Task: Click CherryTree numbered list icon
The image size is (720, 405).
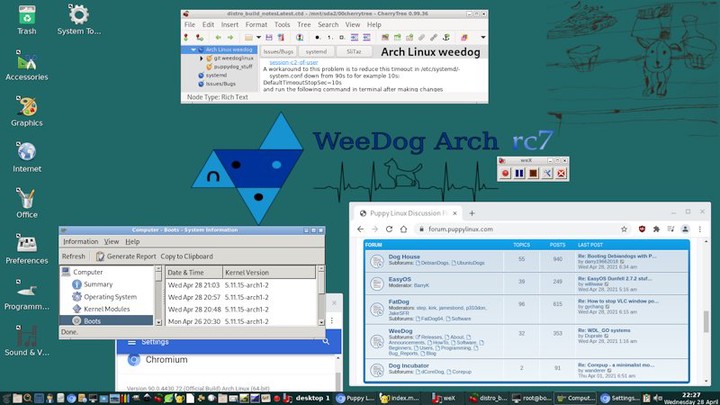Action: pos(329,37)
